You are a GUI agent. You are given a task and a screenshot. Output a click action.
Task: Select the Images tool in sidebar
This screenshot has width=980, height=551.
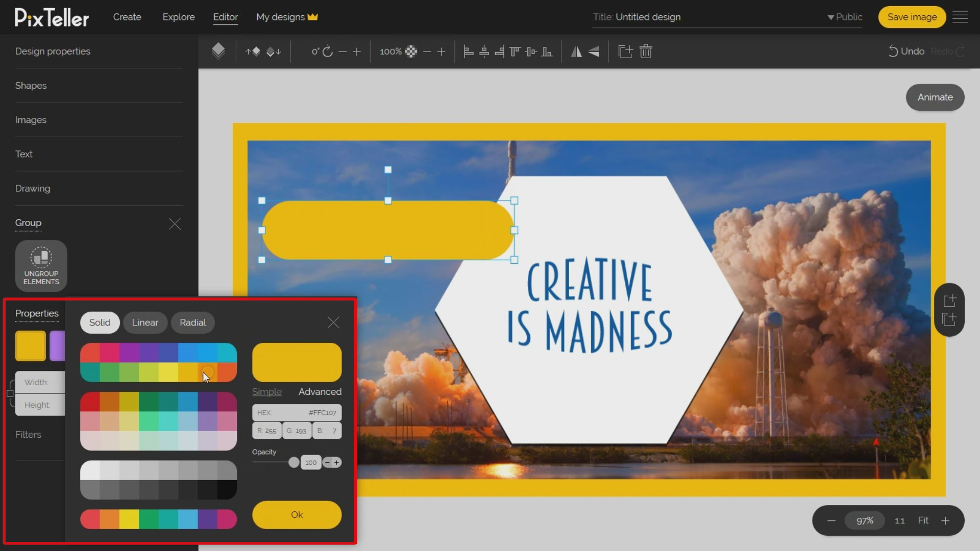click(31, 120)
